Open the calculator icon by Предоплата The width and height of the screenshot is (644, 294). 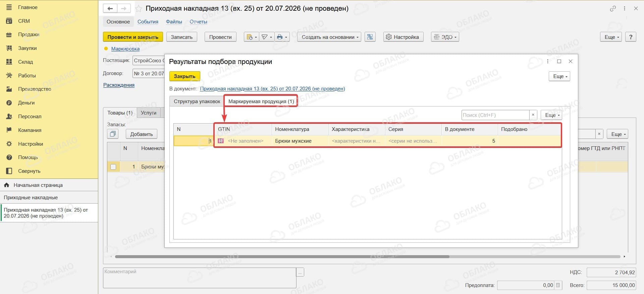point(558,285)
